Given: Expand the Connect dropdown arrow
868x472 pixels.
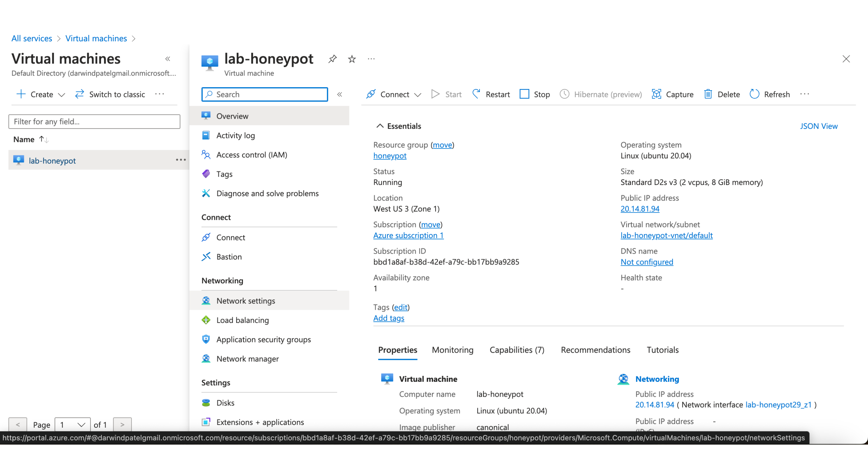Looking at the screenshot, I should (418, 95).
